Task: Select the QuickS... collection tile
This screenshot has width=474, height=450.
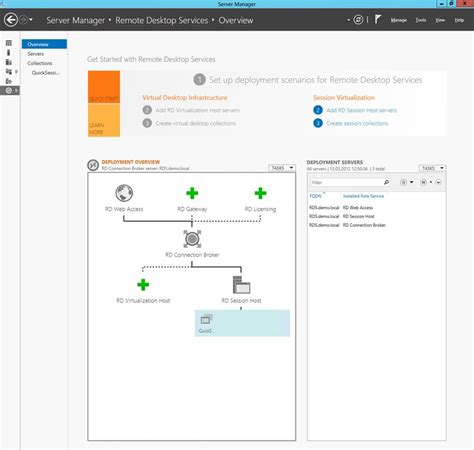Action: 242,323
